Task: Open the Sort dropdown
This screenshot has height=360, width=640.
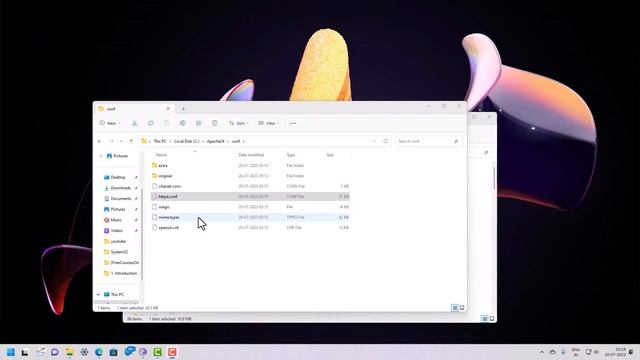Action: pos(238,123)
